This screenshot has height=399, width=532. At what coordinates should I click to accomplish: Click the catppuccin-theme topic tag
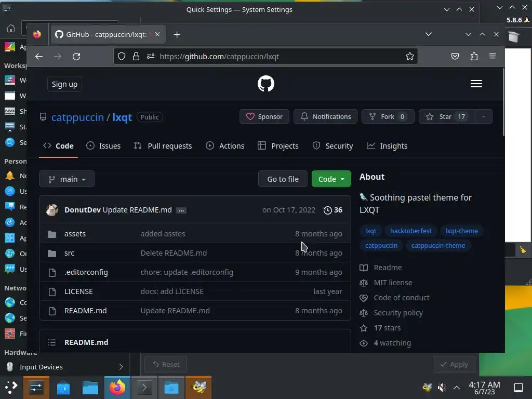[x=438, y=246]
